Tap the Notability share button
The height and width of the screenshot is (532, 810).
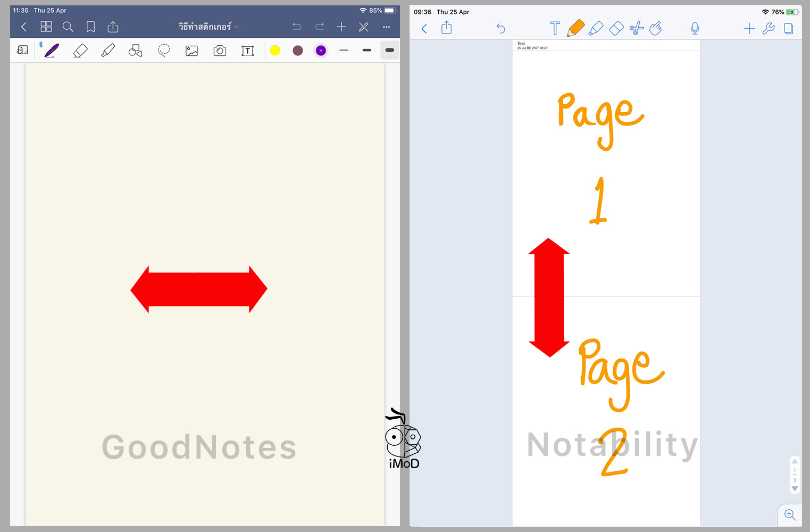447,28
